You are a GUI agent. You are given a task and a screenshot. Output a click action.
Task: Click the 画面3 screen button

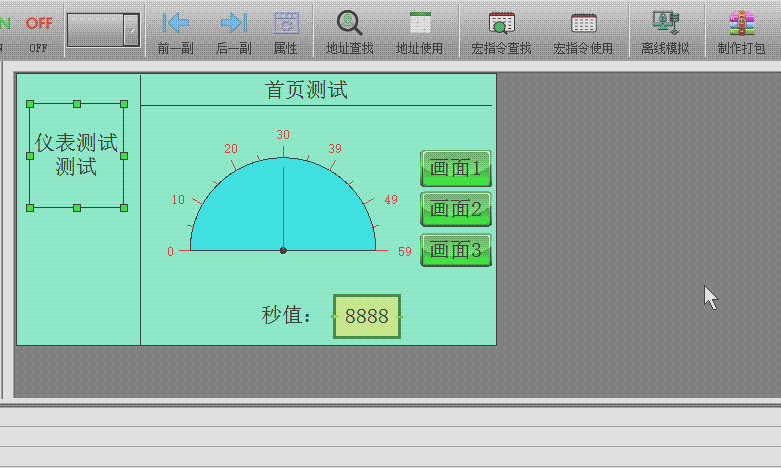(x=456, y=250)
